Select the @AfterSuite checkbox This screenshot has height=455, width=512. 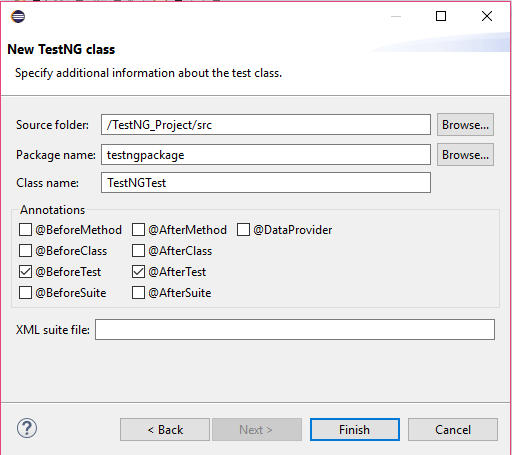point(138,293)
